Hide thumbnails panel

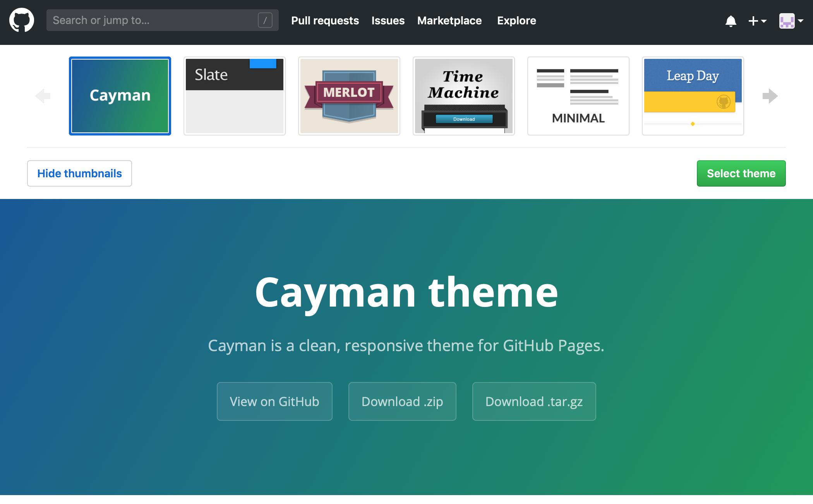[80, 173]
